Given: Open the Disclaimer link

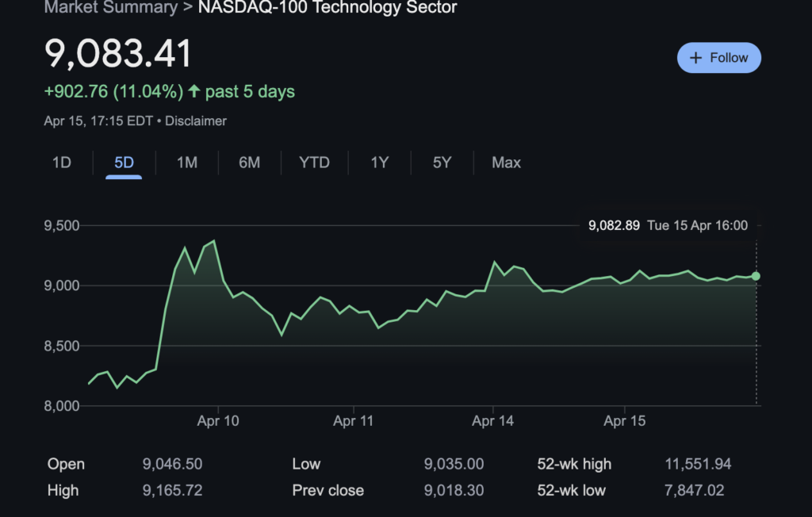Looking at the screenshot, I should (196, 121).
